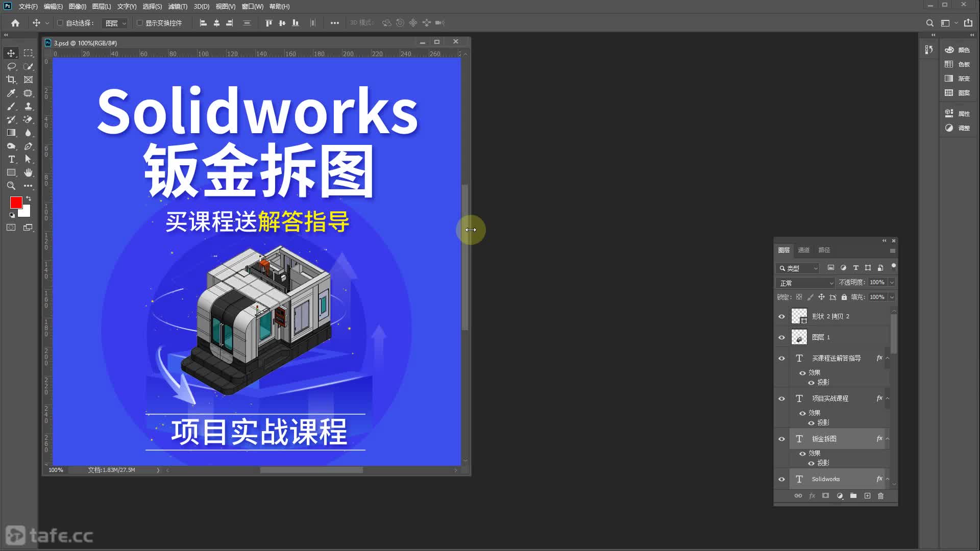Open the 渐变 panel button
The width and height of the screenshot is (980, 551).
pos(958,79)
